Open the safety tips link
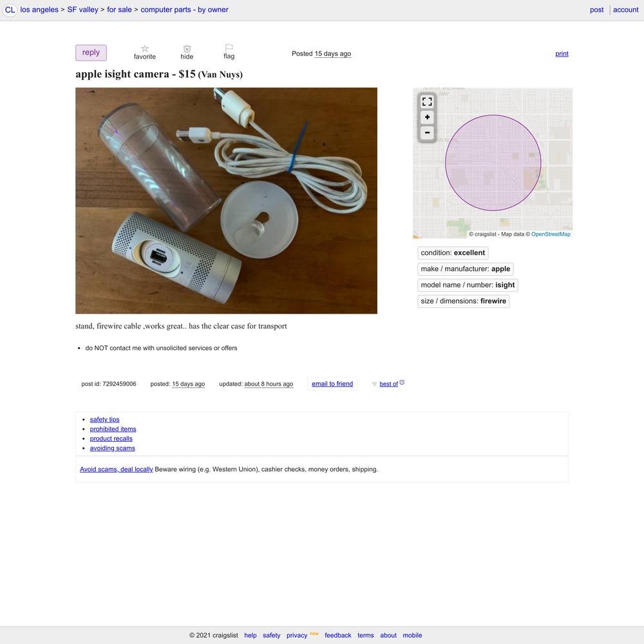 coord(105,419)
